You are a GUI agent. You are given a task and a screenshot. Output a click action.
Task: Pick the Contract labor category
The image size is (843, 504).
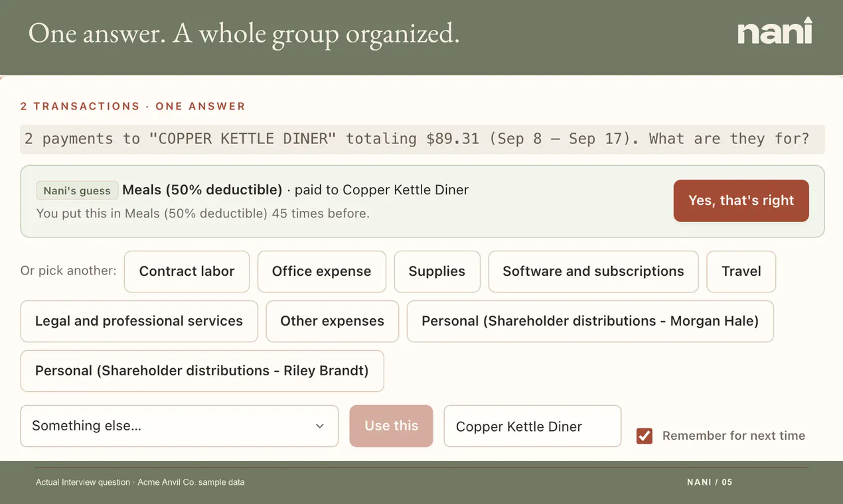pyautogui.click(x=187, y=271)
